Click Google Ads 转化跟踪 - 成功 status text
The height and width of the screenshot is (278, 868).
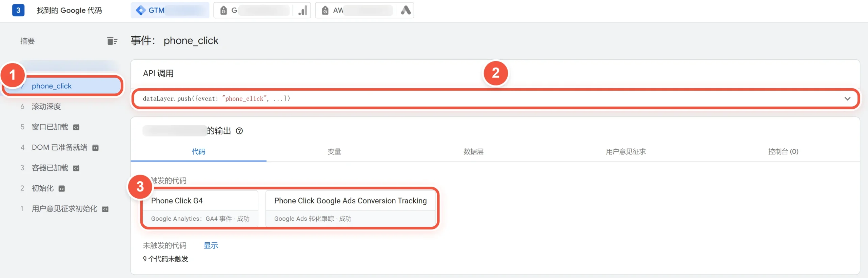[x=313, y=219]
